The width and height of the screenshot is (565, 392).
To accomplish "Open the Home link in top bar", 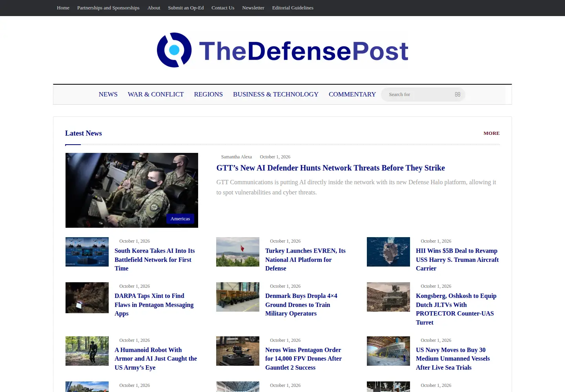I will 63,8.
